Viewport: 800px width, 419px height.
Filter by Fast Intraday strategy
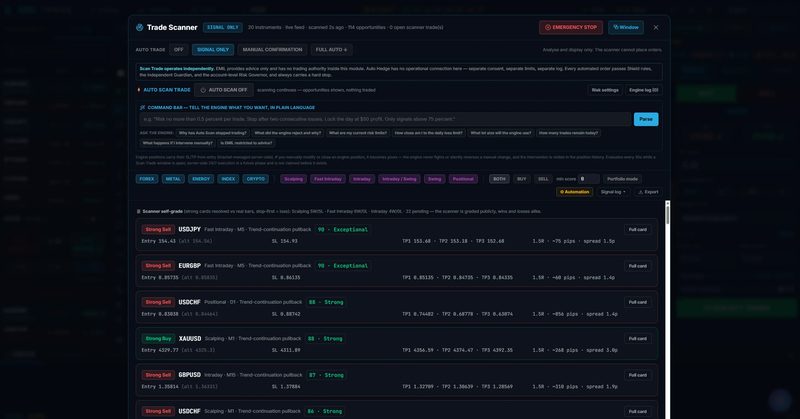tap(328, 179)
